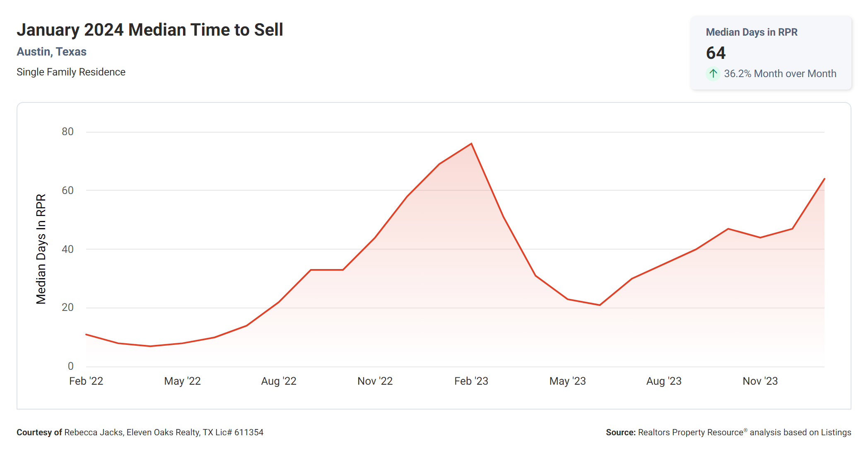The width and height of the screenshot is (868, 456).
Task: Click the 'January 2024 Median Time to Sell' title
Action: [x=149, y=30]
